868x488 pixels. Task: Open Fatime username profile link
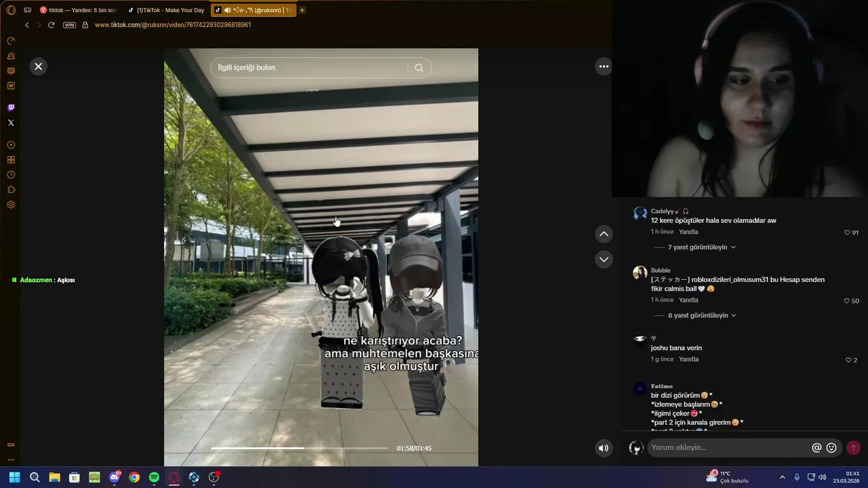pos(662,386)
